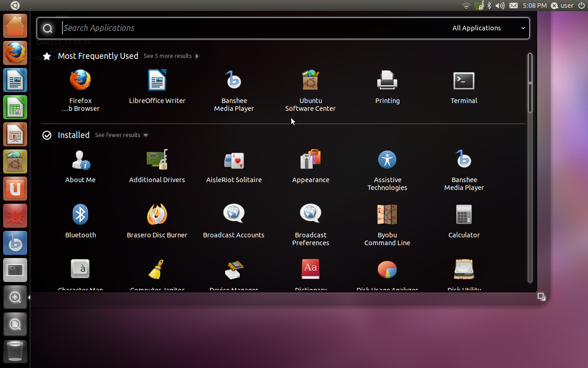This screenshot has height=368, width=588.
Task: Open the clock menu showing 5:08 PM
Action: (x=534, y=6)
